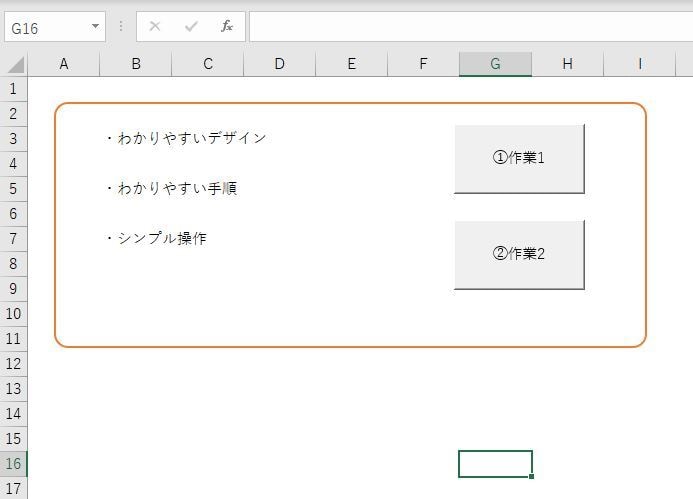The height and width of the screenshot is (499, 693).
Task: Select column H header
Action: tap(567, 64)
